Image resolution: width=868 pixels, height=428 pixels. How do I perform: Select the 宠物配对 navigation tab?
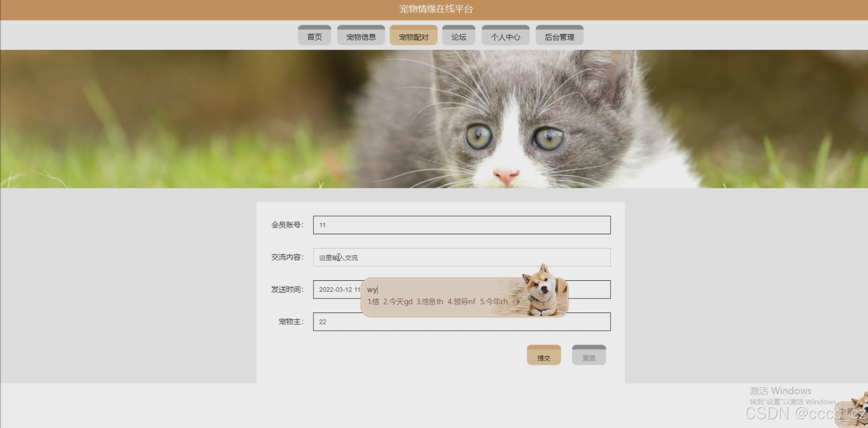(x=413, y=37)
